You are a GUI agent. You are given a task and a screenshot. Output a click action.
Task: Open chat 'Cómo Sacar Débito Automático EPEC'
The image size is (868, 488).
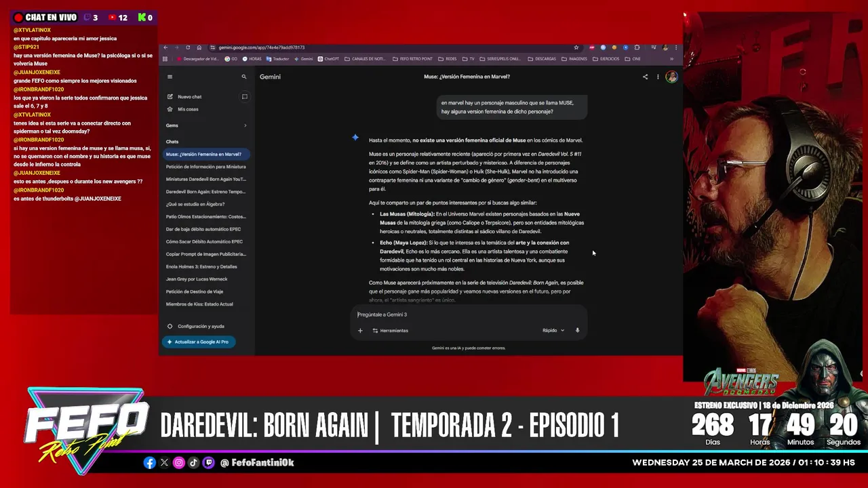pos(204,241)
